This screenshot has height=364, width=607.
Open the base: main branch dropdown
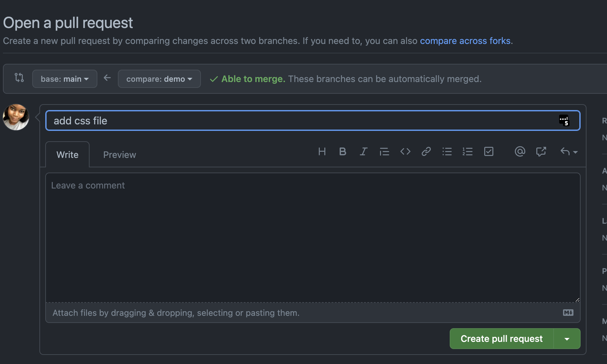[x=64, y=79]
